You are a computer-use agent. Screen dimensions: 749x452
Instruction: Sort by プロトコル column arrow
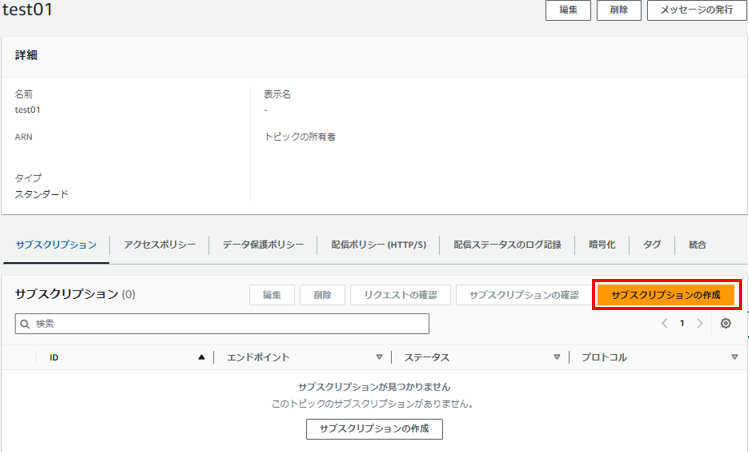tap(735, 357)
